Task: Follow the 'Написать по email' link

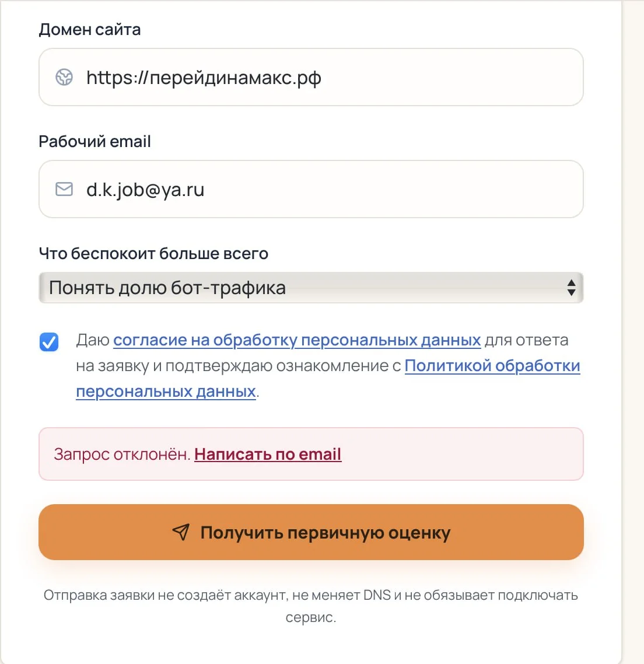Action: [268, 455]
